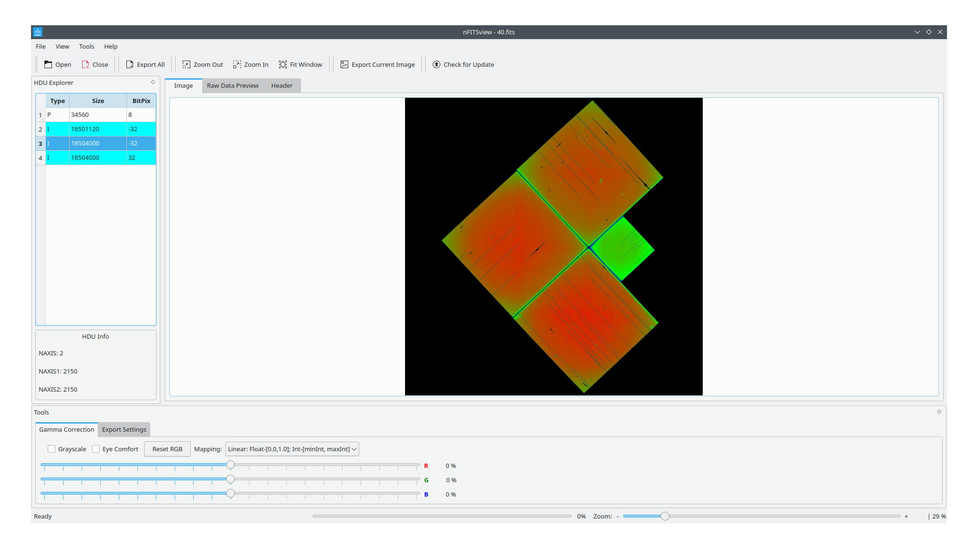Switch to the Export Settings tab
The width and height of the screenshot is (978, 560).
coord(124,429)
